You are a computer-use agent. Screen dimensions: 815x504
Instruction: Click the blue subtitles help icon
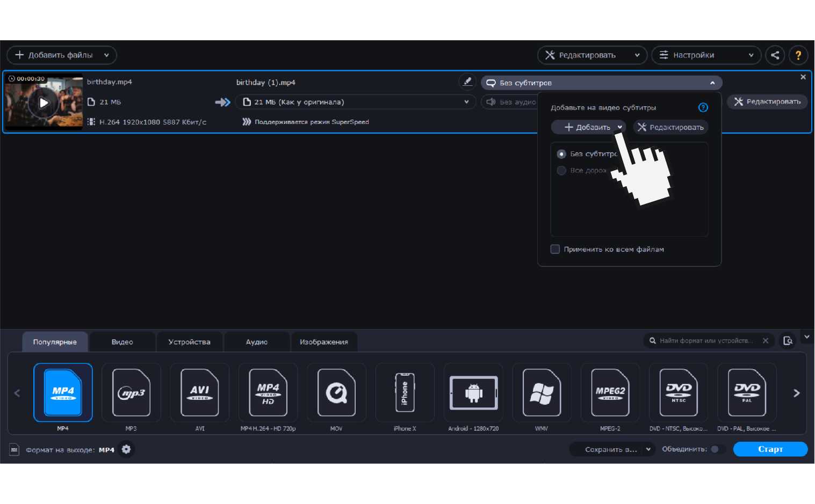703,107
